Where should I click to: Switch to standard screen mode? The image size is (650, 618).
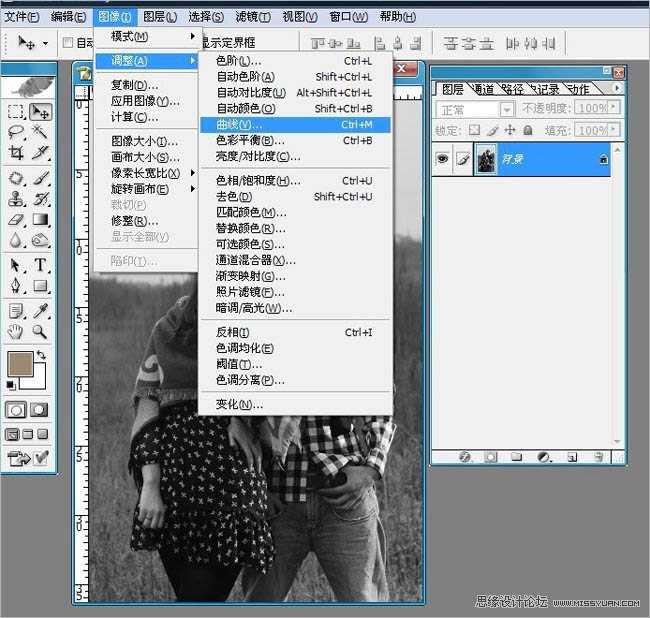12,434
